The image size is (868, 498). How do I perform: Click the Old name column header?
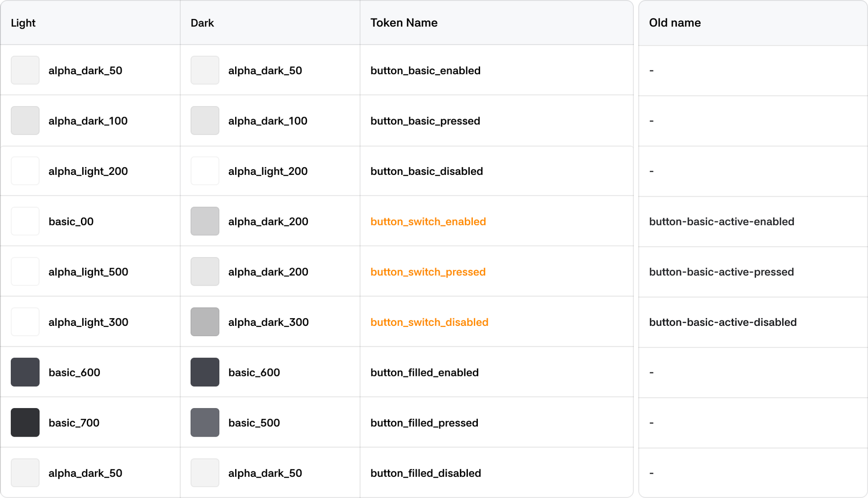coord(675,23)
